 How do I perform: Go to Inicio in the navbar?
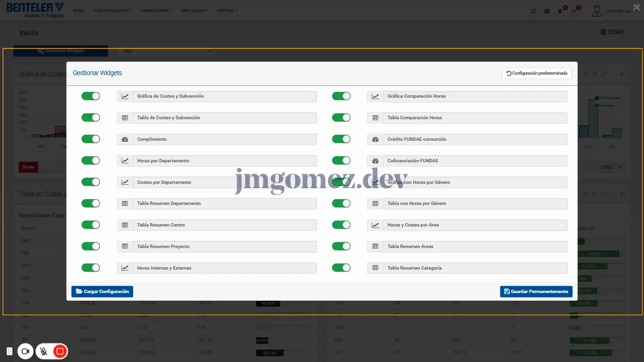pyautogui.click(x=79, y=11)
